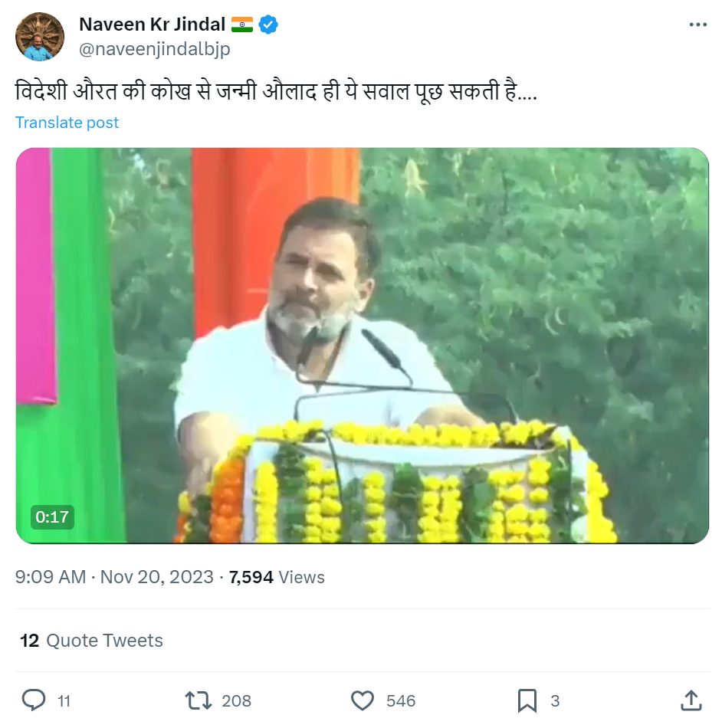This screenshot has height=728, width=722.
Task: Click the 0:17 video duration badge
Action: click(52, 516)
